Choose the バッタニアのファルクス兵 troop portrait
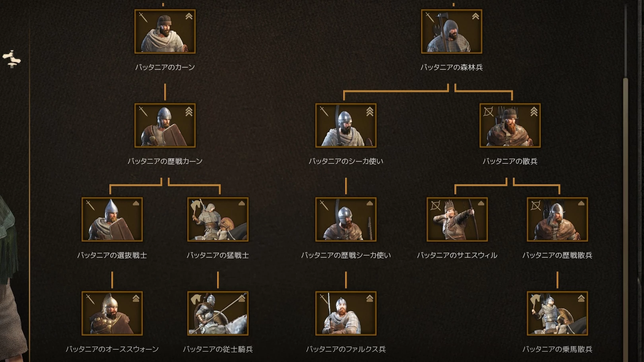644x362 pixels. point(346,313)
